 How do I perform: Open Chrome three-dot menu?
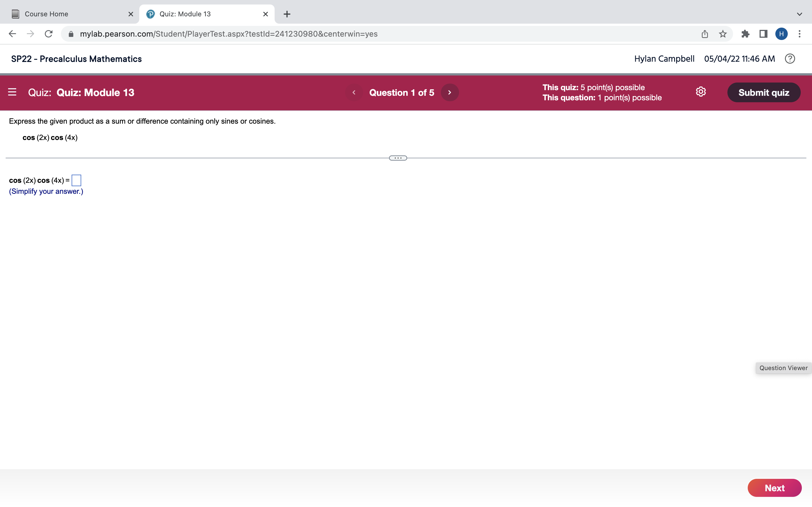799,34
